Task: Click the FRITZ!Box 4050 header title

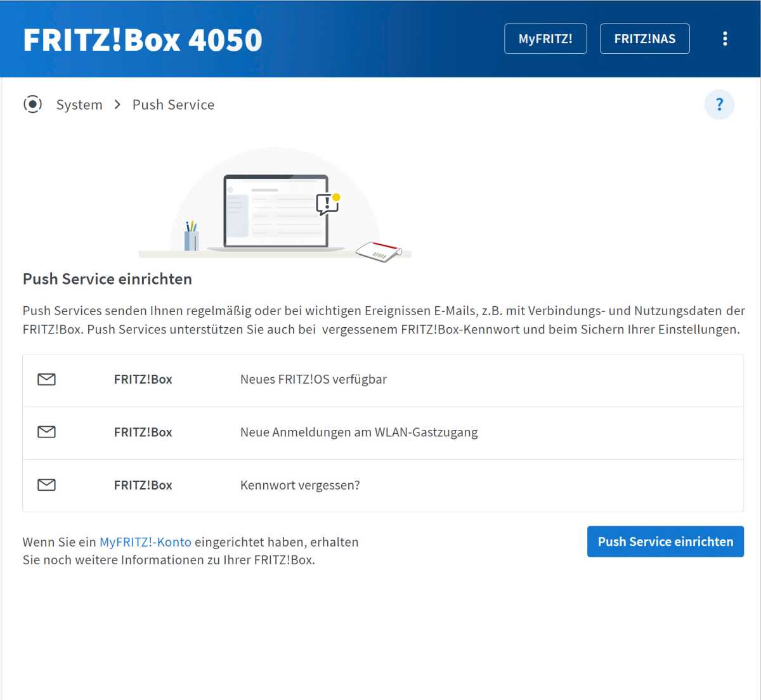Action: (x=143, y=39)
